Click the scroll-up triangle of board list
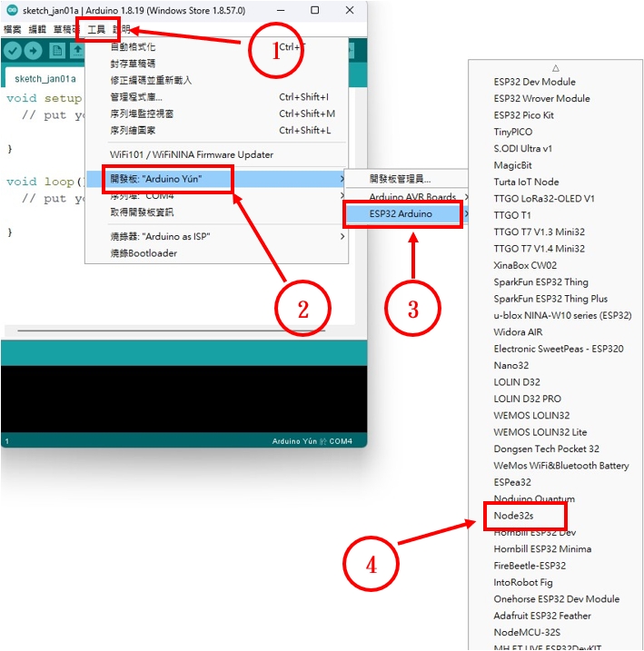The width and height of the screenshot is (644, 651). pos(556,68)
